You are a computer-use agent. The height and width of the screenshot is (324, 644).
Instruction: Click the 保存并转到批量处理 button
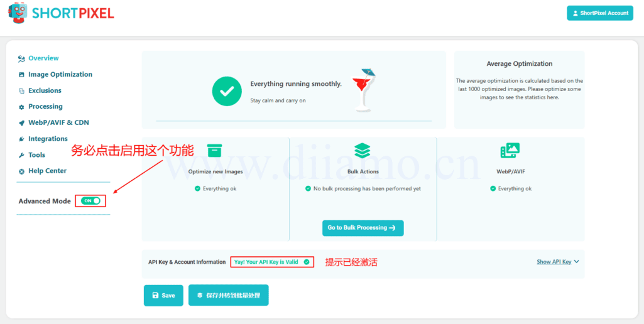(228, 295)
